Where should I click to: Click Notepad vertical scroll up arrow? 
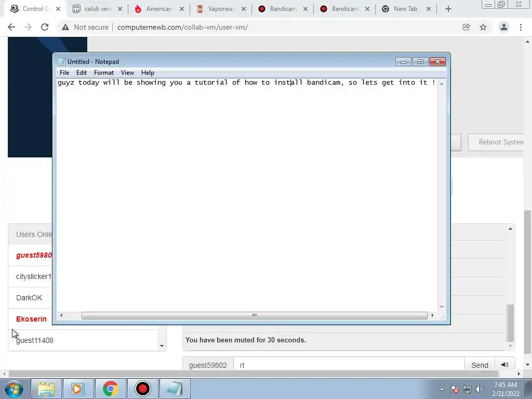(x=442, y=83)
